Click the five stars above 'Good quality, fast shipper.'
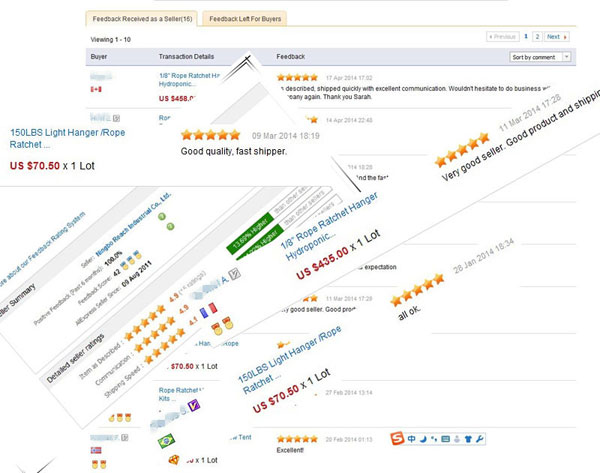This screenshot has width=600, height=473. 210,135
